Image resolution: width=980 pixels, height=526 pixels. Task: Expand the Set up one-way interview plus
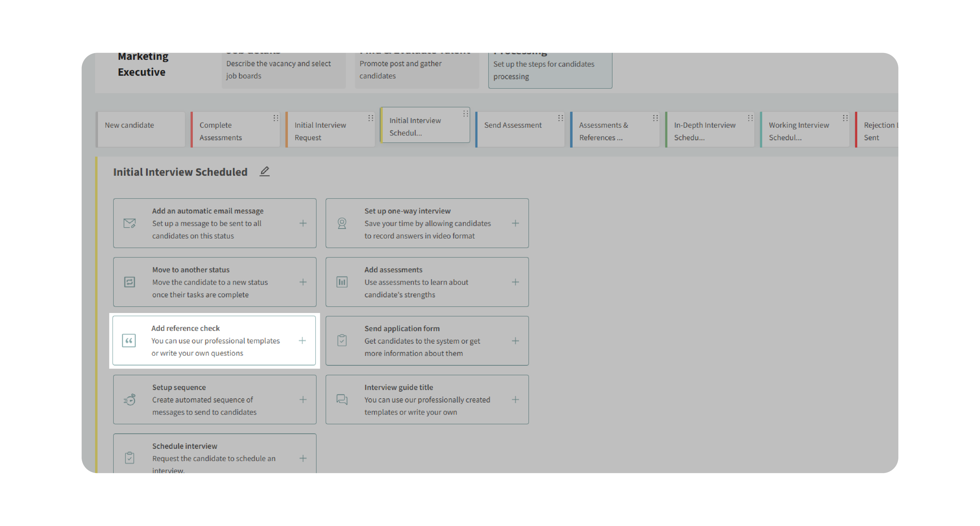point(515,223)
